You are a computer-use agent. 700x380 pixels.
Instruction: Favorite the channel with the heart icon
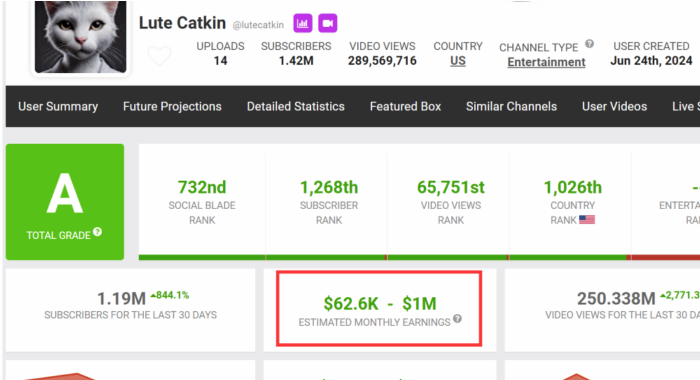[x=159, y=56]
